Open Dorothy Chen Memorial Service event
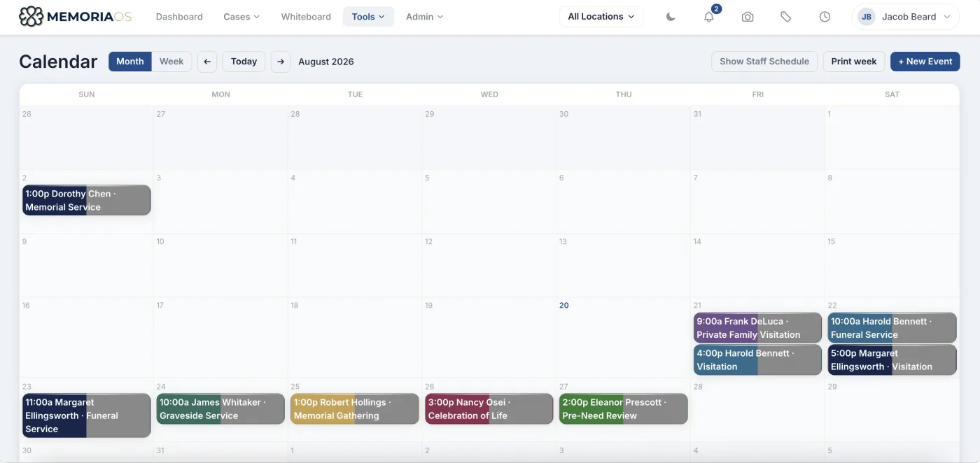 86,200
